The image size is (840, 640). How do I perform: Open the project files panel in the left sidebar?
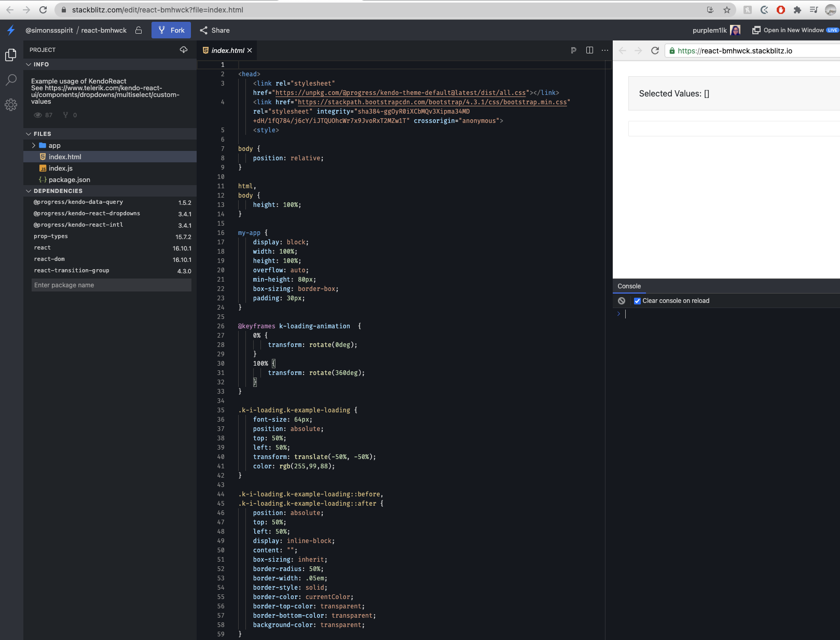[10, 54]
